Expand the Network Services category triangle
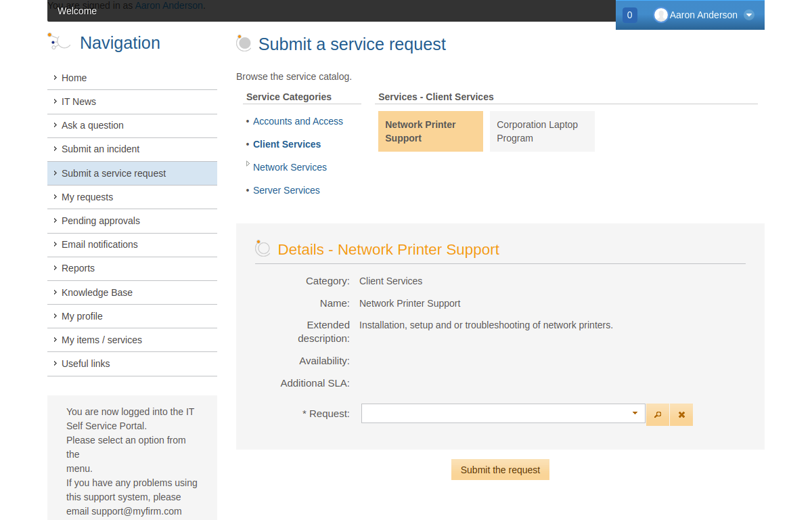 248,164
